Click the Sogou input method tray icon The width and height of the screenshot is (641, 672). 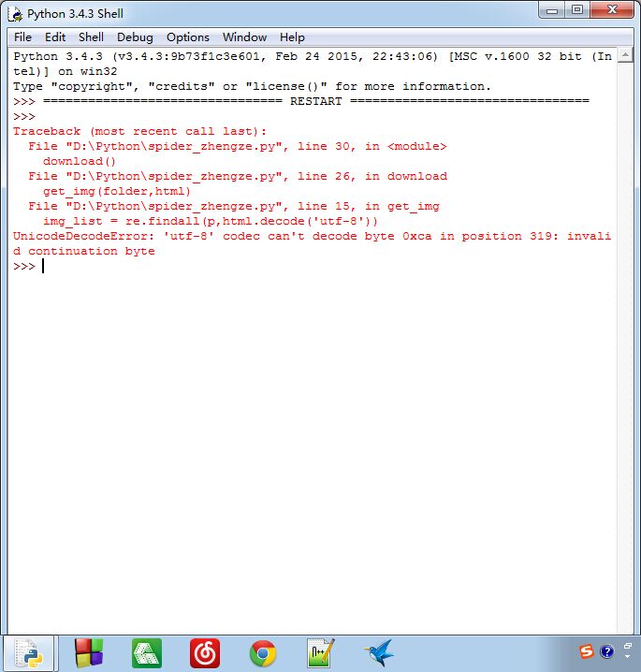[x=586, y=651]
